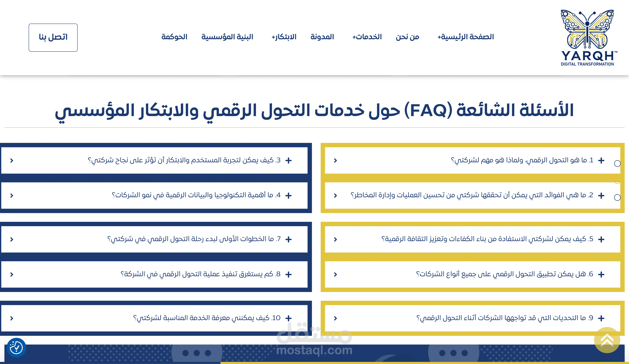The image size is (629, 364).
Task: Expand question 4 using its chevron arrow
Action: pos(12,196)
